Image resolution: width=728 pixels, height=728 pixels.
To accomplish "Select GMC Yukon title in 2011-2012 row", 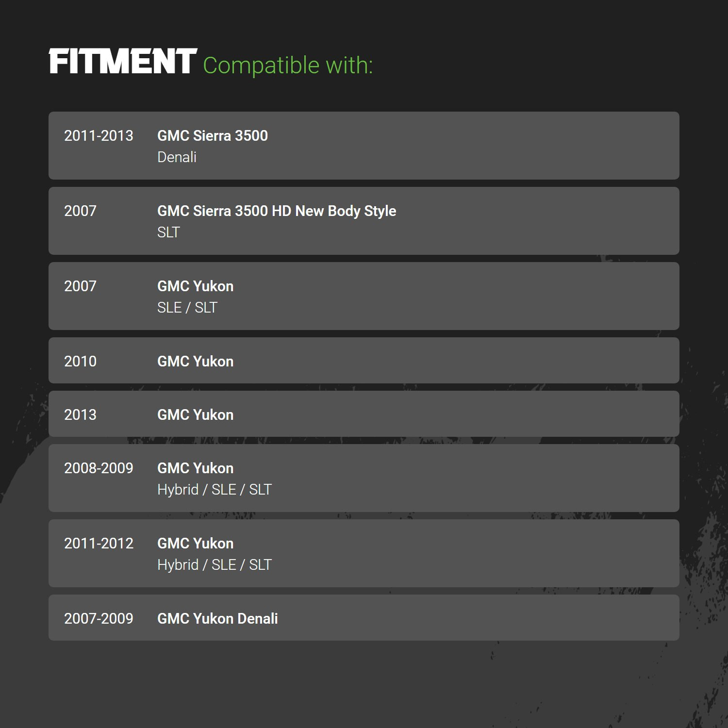I will pos(196,544).
